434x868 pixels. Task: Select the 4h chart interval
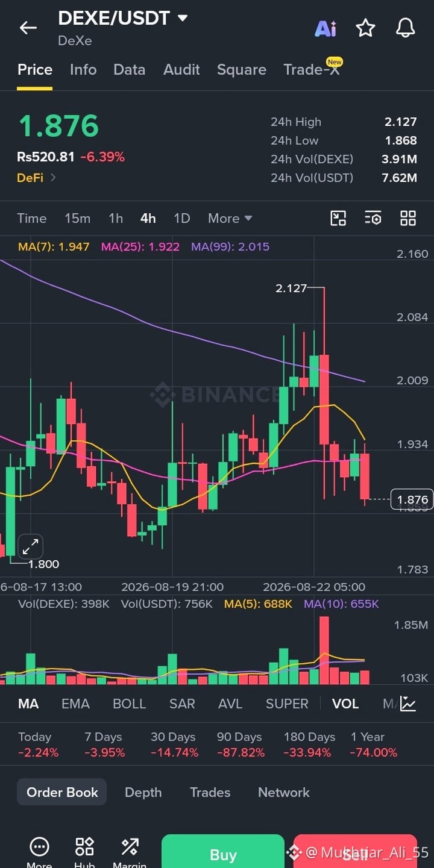(148, 218)
